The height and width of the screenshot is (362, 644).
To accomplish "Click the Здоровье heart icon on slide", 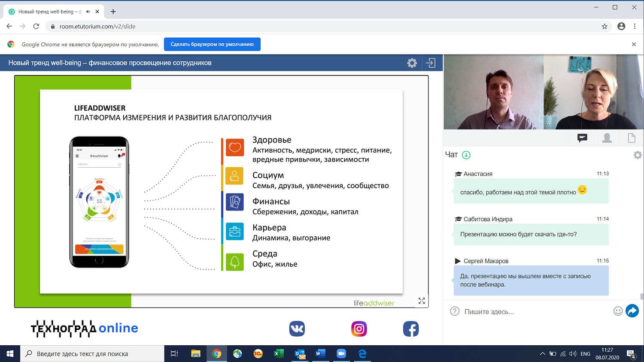I will tap(235, 148).
